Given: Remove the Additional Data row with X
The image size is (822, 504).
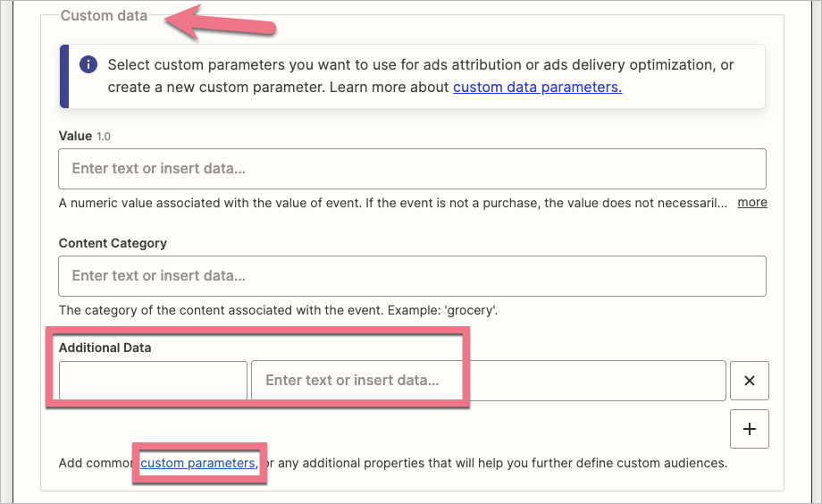Looking at the screenshot, I should coord(750,381).
